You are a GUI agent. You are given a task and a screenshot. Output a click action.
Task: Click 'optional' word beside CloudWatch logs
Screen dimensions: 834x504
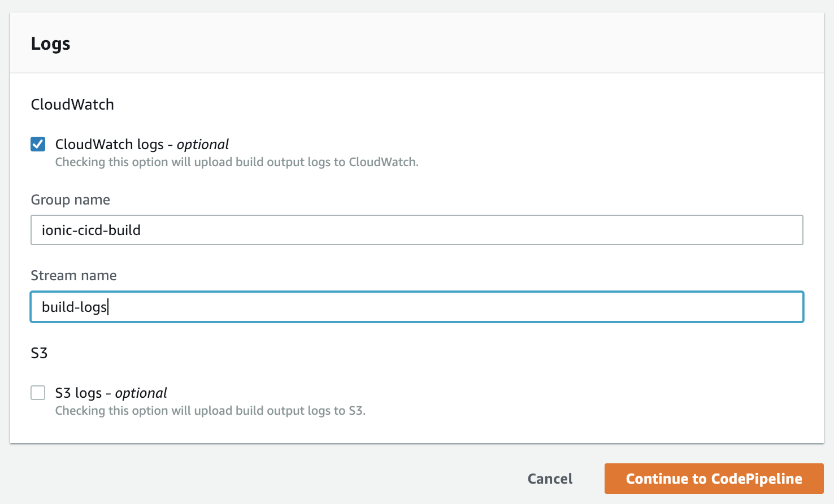203,145
